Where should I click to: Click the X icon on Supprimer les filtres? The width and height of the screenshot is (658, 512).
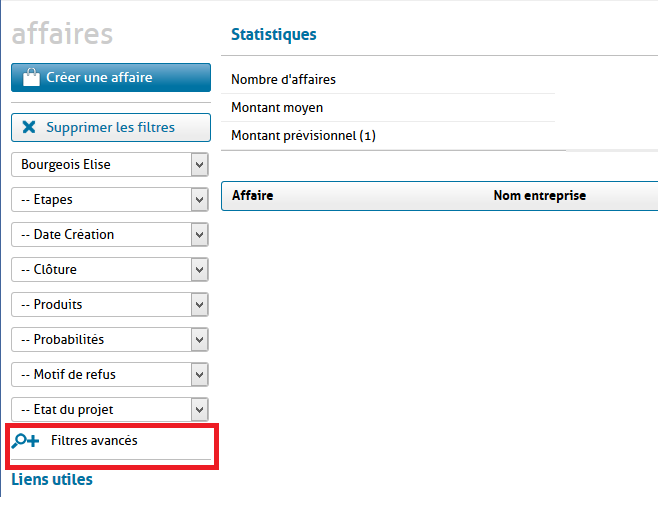pyautogui.click(x=28, y=127)
